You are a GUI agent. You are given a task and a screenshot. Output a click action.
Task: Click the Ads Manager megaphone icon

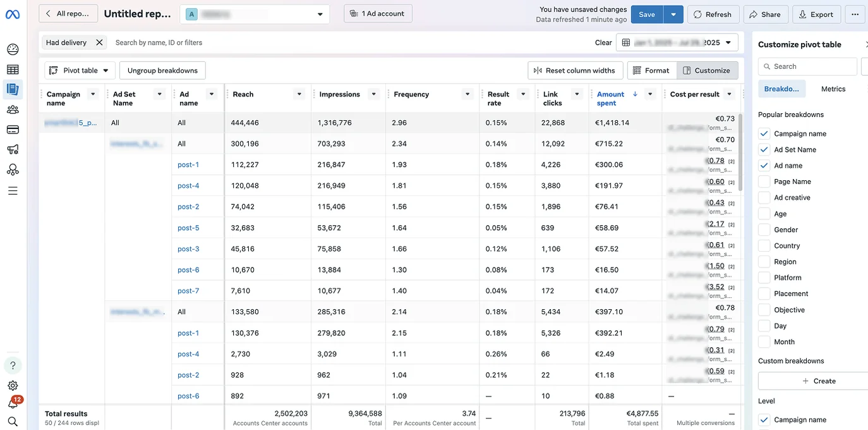[13, 150]
